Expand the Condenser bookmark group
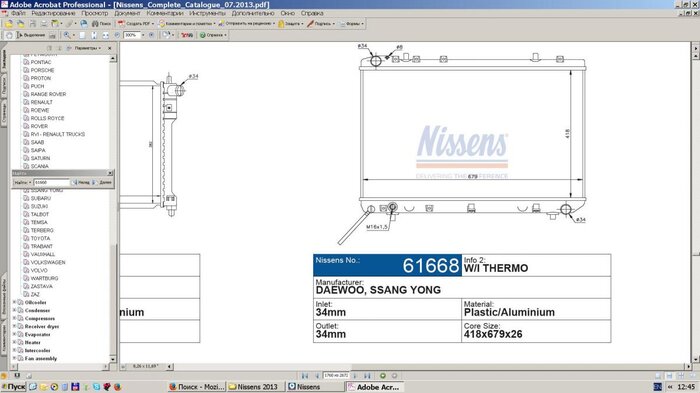700x393 pixels. [x=14, y=310]
